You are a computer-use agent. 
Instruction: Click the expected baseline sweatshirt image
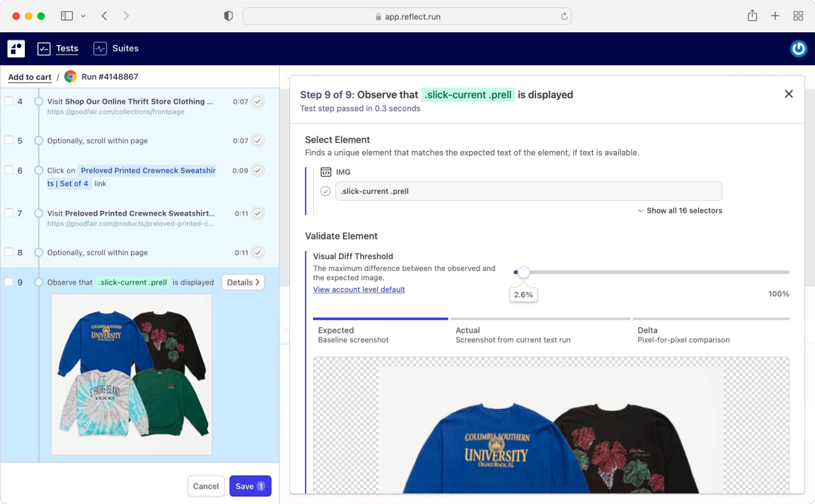[551, 430]
